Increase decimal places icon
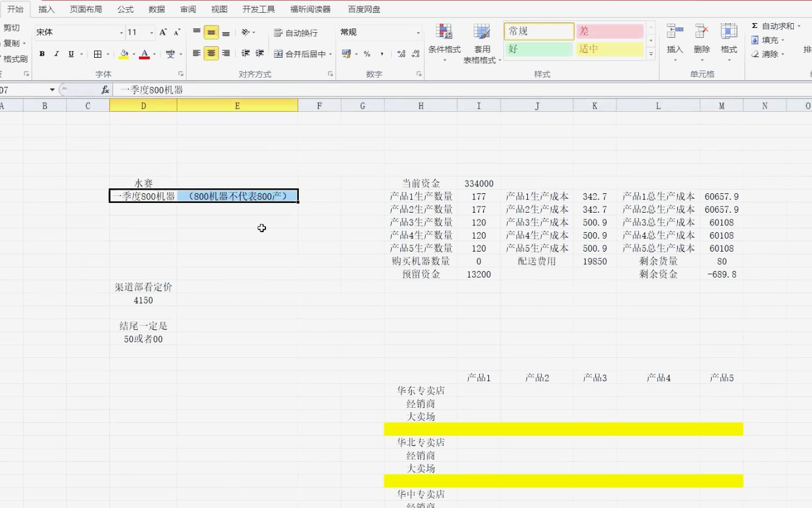812x508 pixels. [x=401, y=54]
